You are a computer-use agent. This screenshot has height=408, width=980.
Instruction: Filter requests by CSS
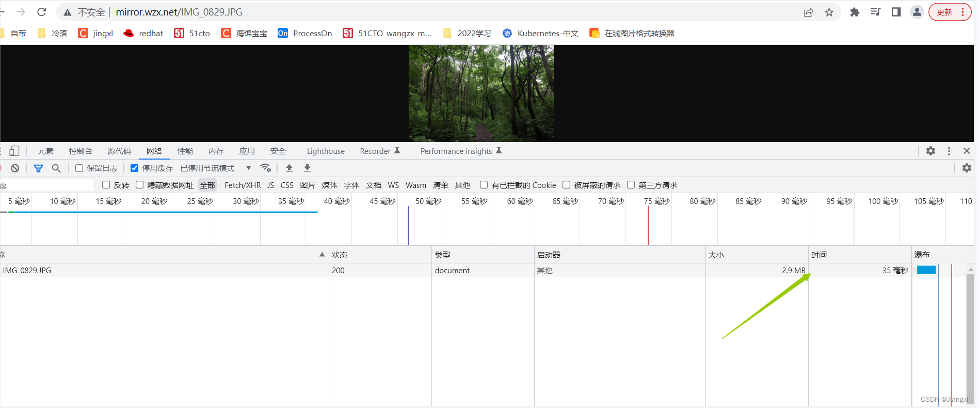pos(287,185)
